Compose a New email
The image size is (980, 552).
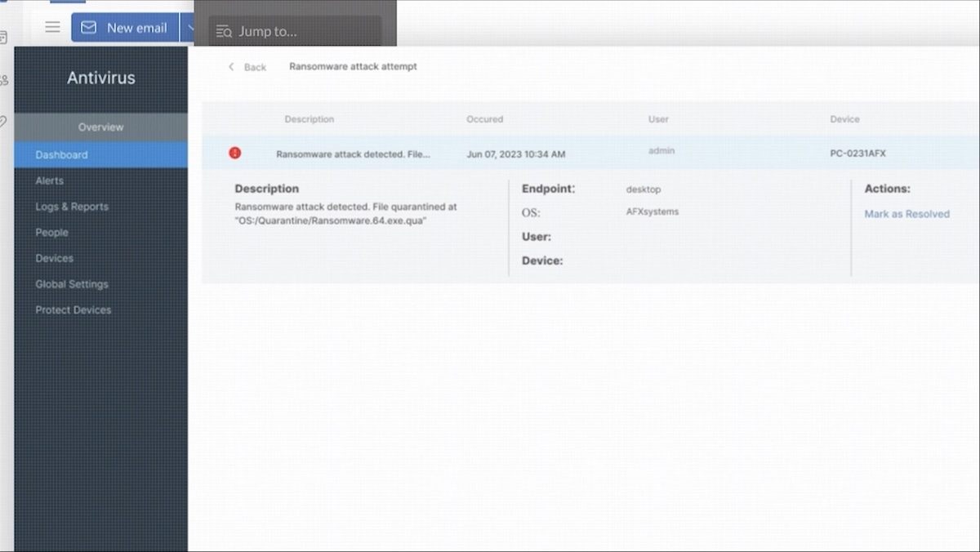[x=125, y=27]
